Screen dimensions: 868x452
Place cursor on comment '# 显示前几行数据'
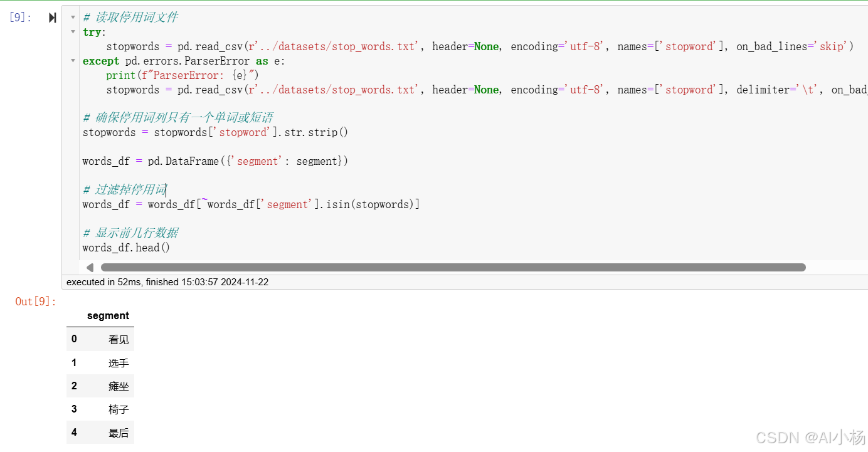130,233
